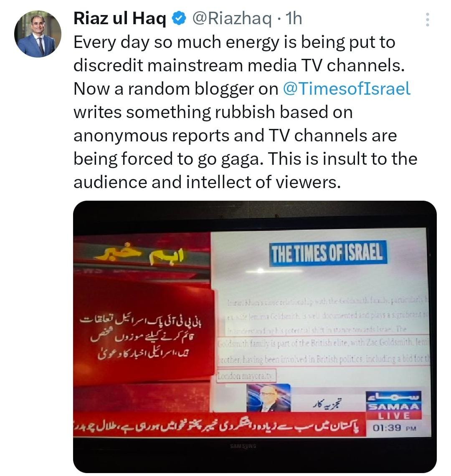Open the attached TV screen photo
The width and height of the screenshot is (451, 476).
pyautogui.click(x=255, y=336)
